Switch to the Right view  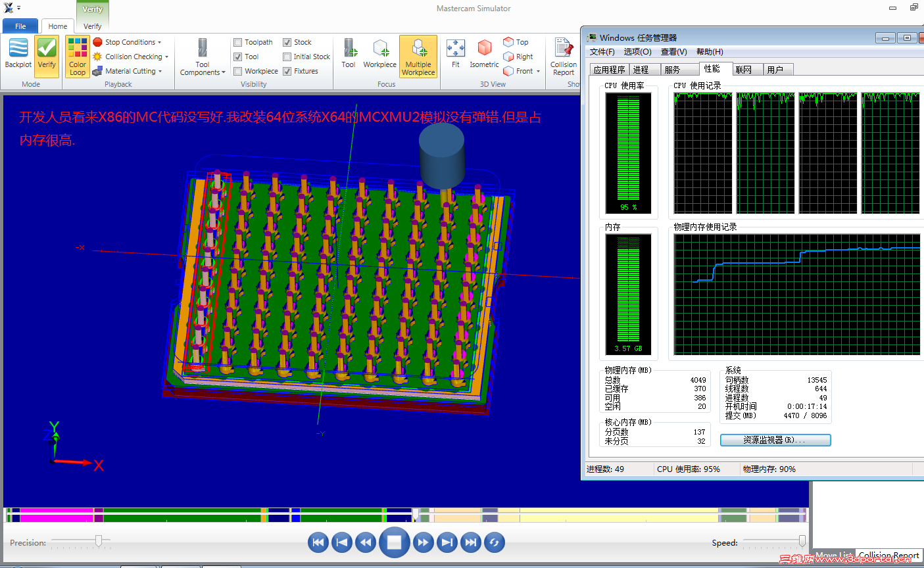click(518, 57)
